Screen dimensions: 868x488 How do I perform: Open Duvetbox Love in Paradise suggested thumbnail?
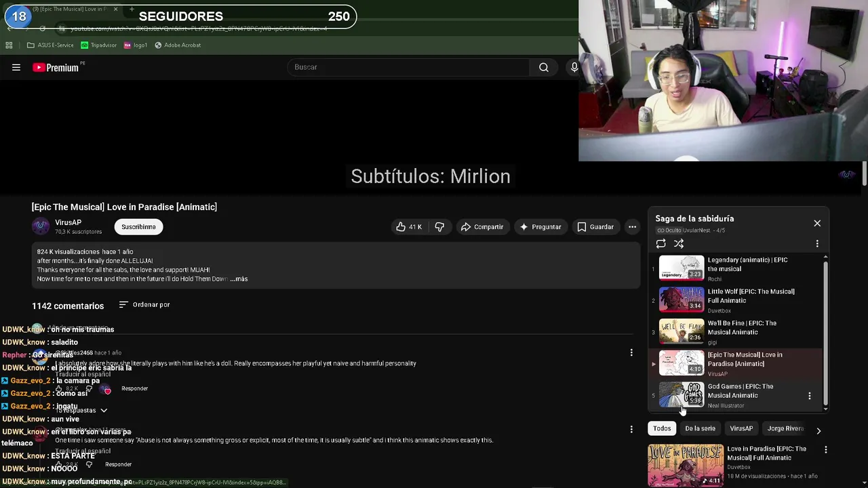[686, 465]
